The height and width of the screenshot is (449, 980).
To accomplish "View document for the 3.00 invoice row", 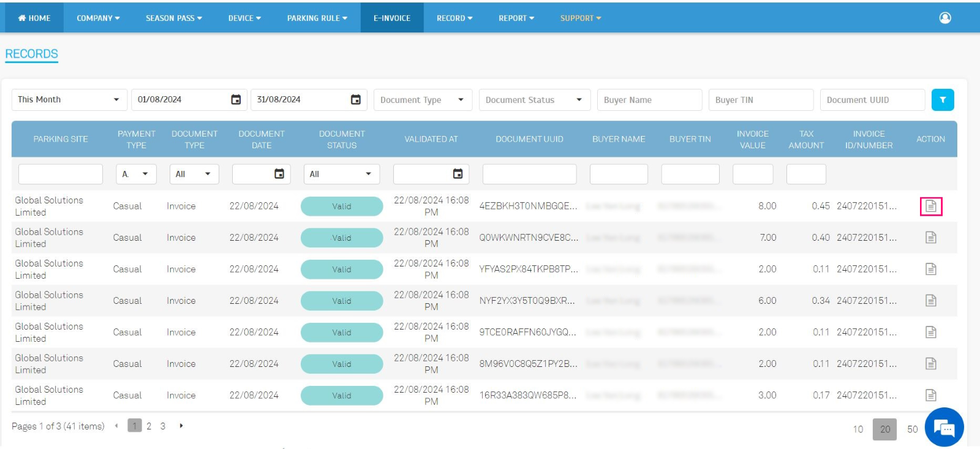I will 930,395.
